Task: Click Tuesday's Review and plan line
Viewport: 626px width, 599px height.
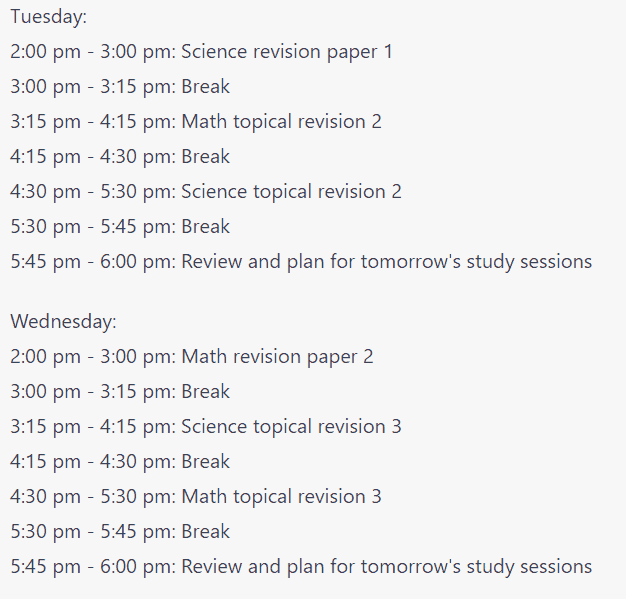Action: pos(301,262)
